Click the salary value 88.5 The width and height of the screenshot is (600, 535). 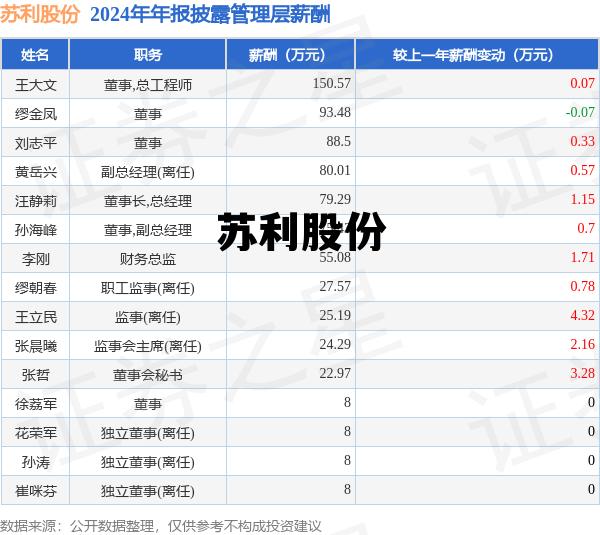click(x=338, y=141)
